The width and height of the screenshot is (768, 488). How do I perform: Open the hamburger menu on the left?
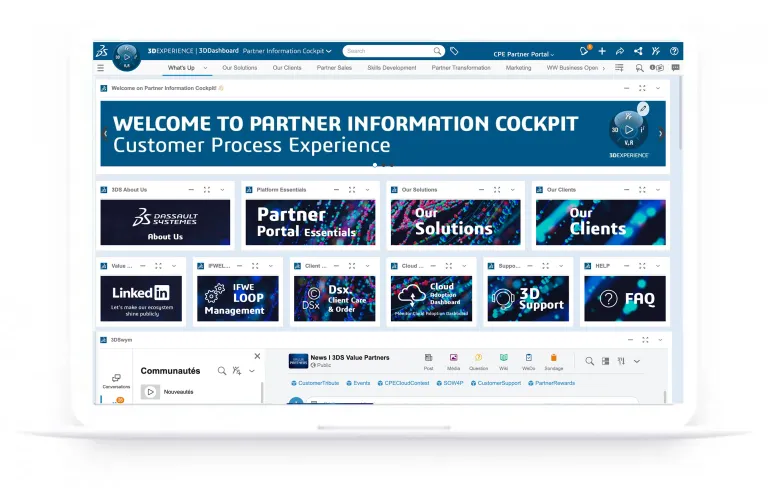pyautogui.click(x=100, y=68)
